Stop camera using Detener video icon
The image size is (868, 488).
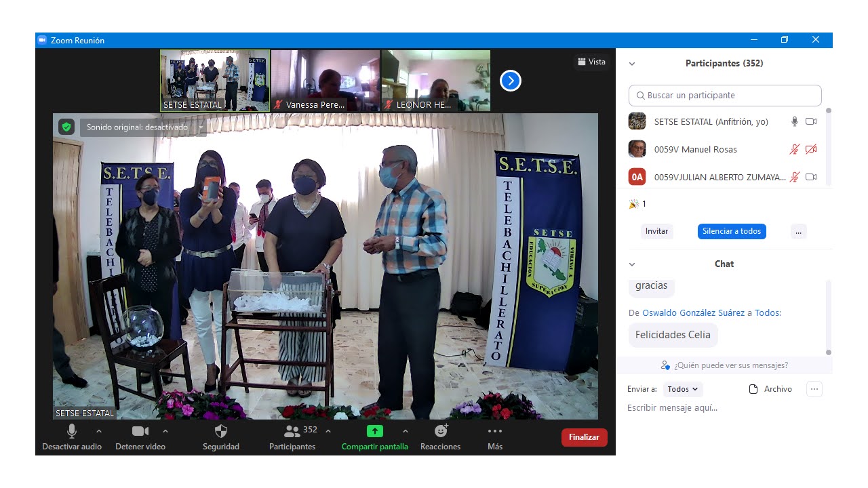140,431
